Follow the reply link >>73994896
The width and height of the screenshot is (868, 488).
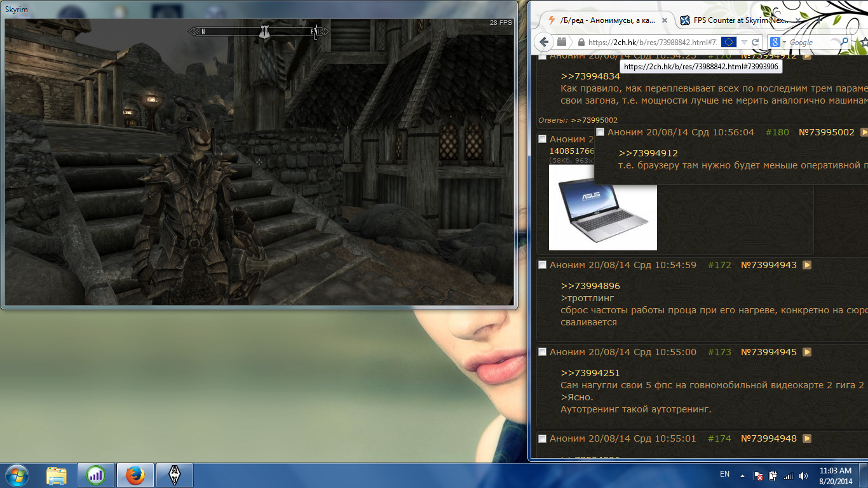[590, 286]
